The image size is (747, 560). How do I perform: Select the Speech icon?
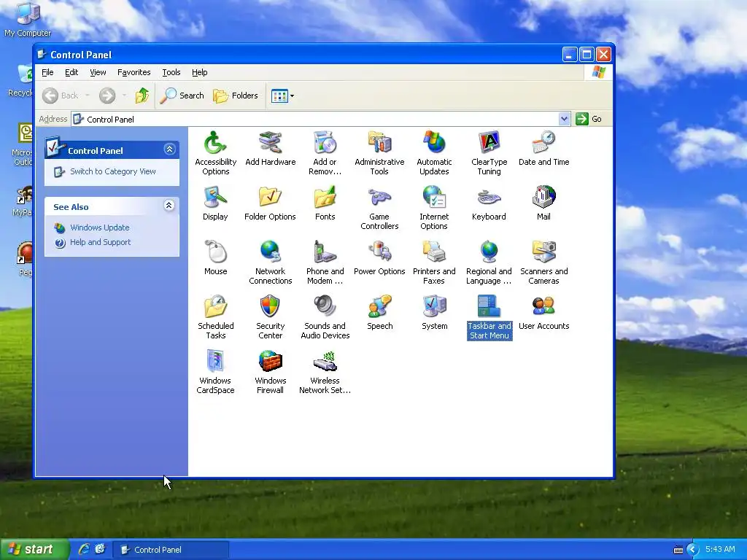pyautogui.click(x=379, y=312)
